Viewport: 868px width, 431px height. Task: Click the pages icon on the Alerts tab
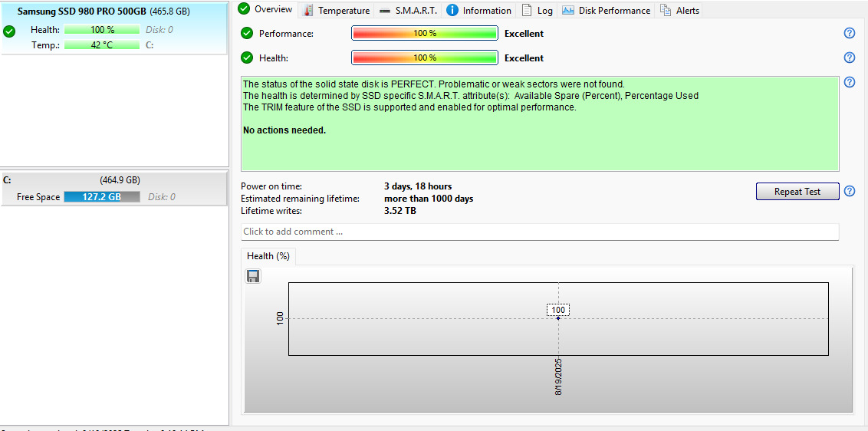666,10
